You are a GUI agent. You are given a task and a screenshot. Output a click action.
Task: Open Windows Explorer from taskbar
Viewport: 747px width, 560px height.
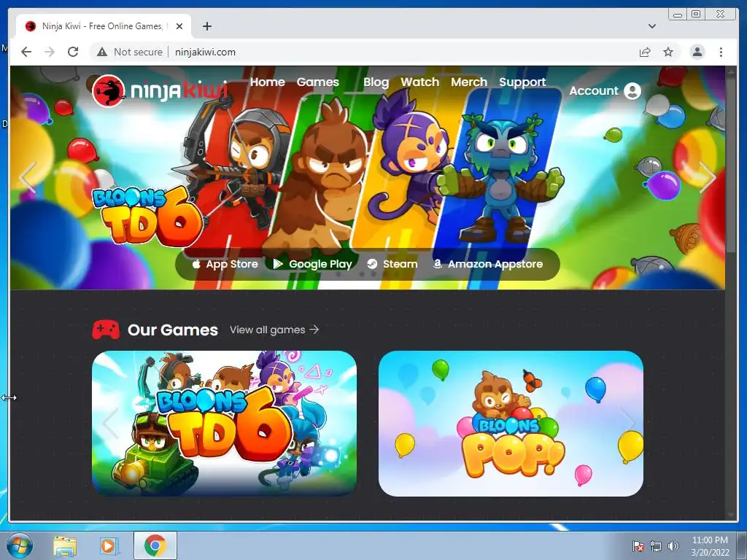[65, 545]
